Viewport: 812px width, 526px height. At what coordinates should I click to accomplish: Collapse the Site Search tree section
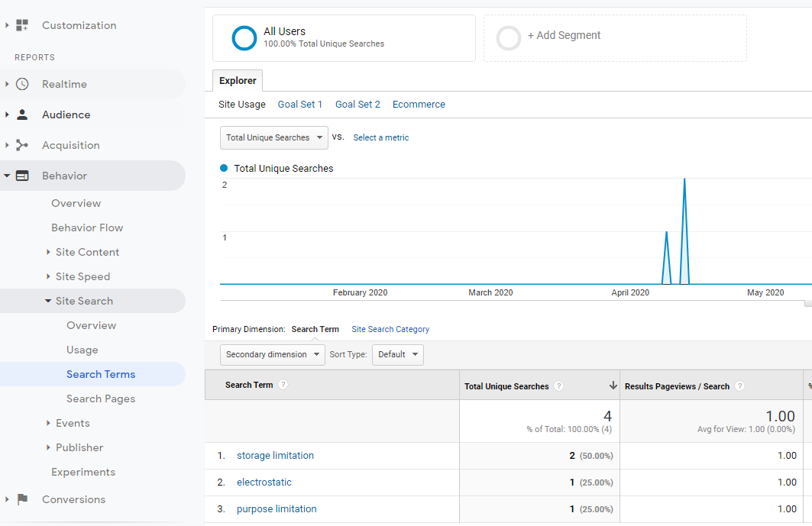coord(48,301)
